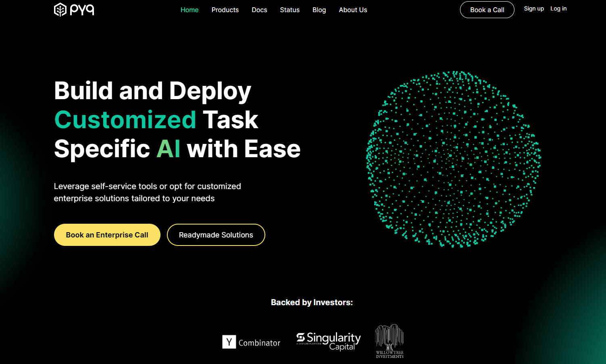606x364 pixels.
Task: Go to the Docs page
Action: (259, 10)
